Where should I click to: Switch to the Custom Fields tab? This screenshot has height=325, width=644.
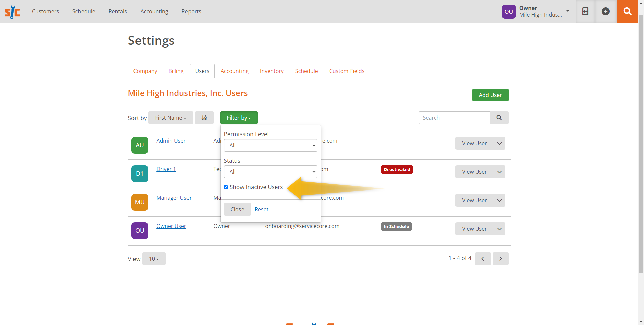(347, 71)
